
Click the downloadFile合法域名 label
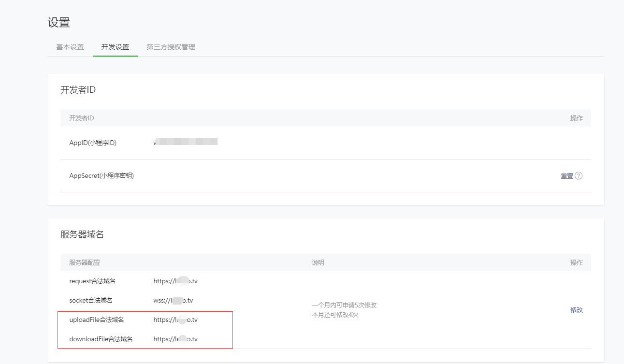[x=101, y=339]
